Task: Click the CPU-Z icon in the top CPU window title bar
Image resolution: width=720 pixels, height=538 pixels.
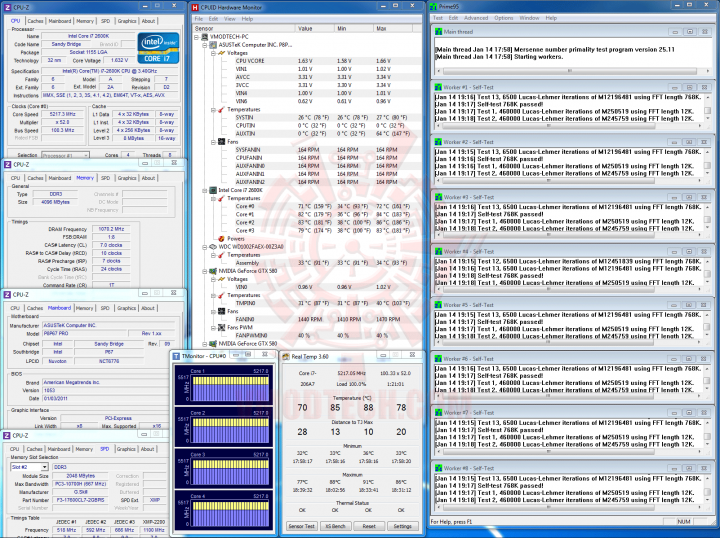Action: [7, 7]
